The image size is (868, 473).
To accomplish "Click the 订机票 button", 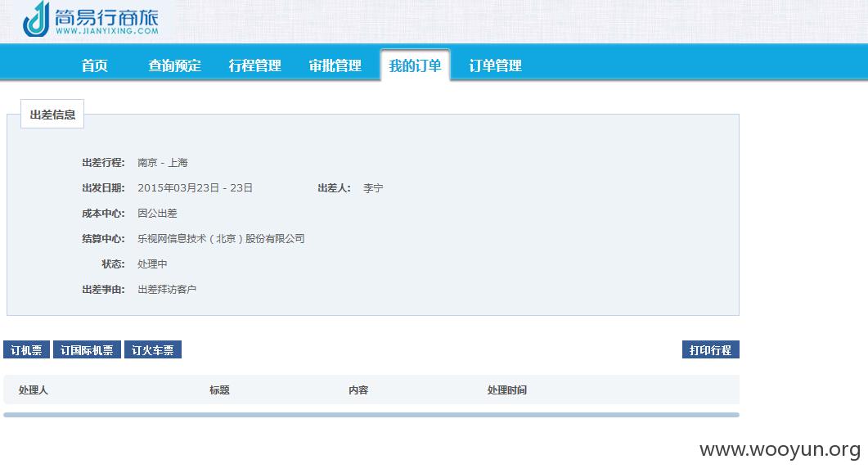I will [x=26, y=350].
